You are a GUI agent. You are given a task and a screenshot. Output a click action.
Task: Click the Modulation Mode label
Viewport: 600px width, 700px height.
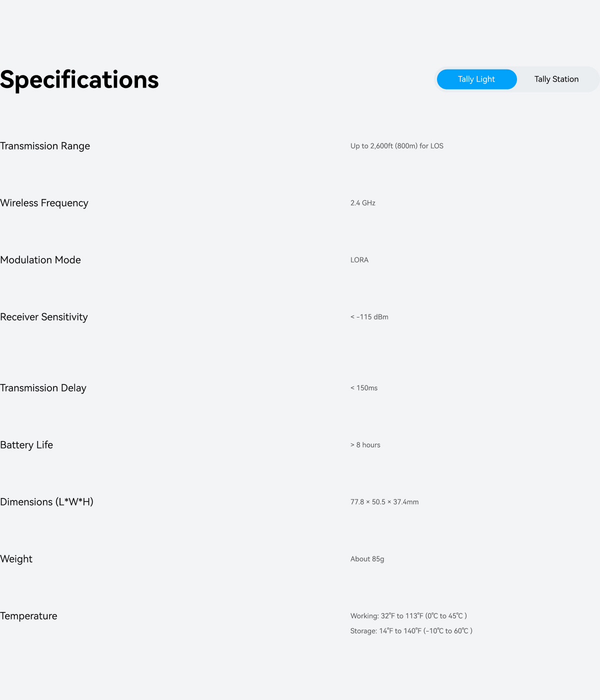coord(40,260)
